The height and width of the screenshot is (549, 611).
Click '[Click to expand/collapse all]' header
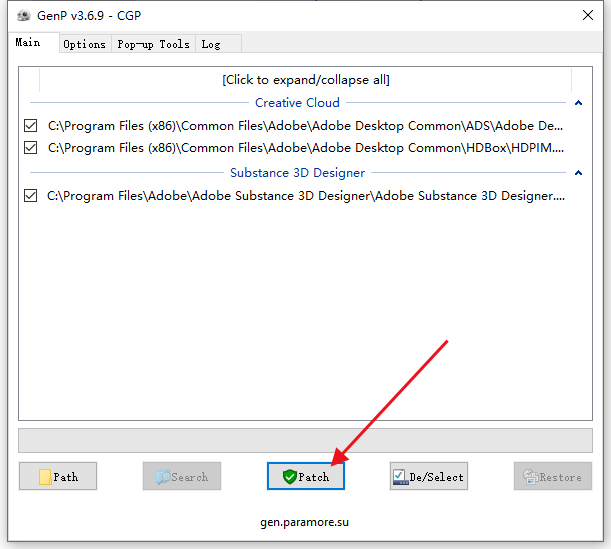tap(306, 80)
